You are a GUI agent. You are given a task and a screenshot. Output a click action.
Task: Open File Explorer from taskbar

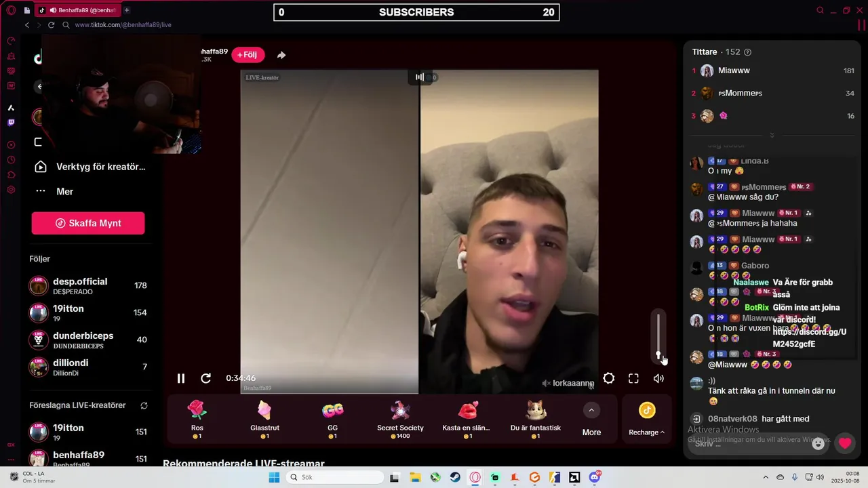415,477
